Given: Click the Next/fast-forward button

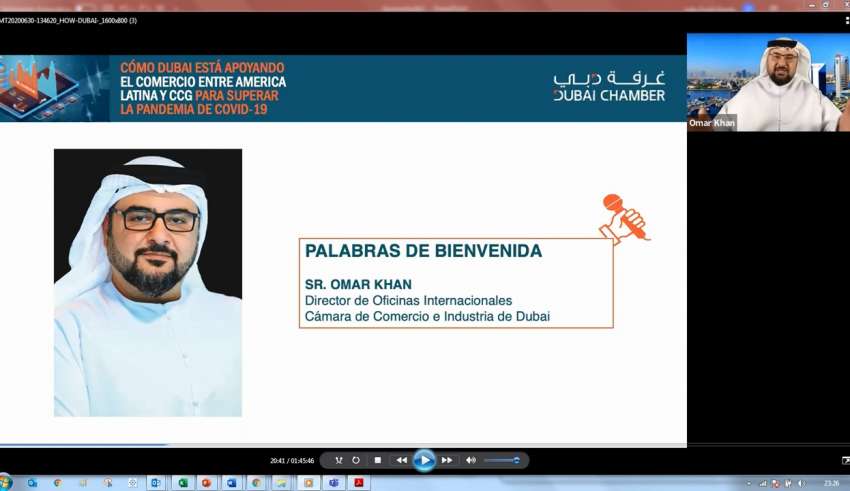Looking at the screenshot, I should coord(447,460).
